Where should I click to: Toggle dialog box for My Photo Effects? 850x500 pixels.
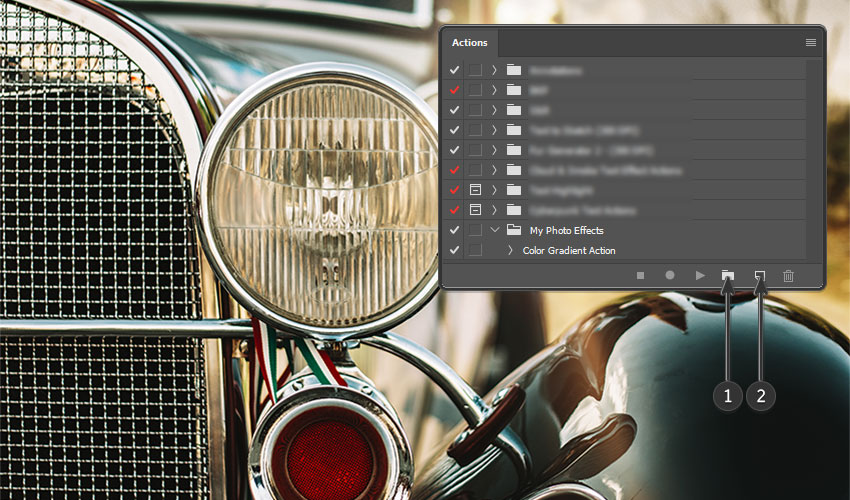(475, 230)
